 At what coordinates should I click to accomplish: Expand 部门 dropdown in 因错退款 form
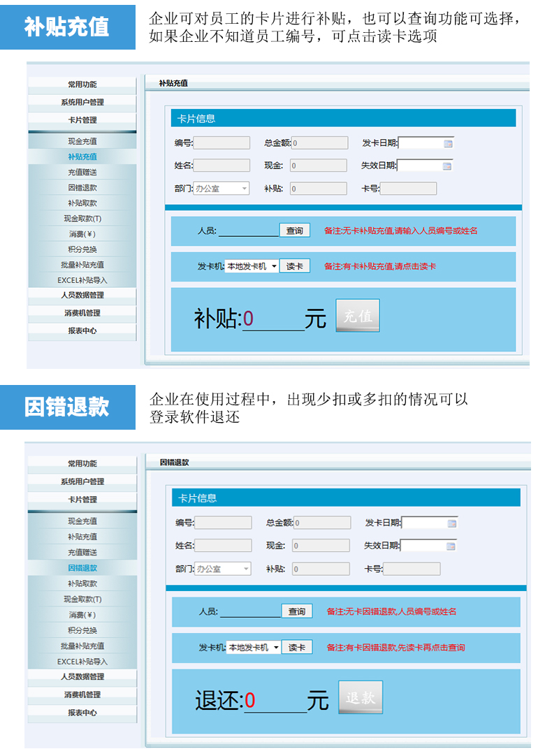246,569
